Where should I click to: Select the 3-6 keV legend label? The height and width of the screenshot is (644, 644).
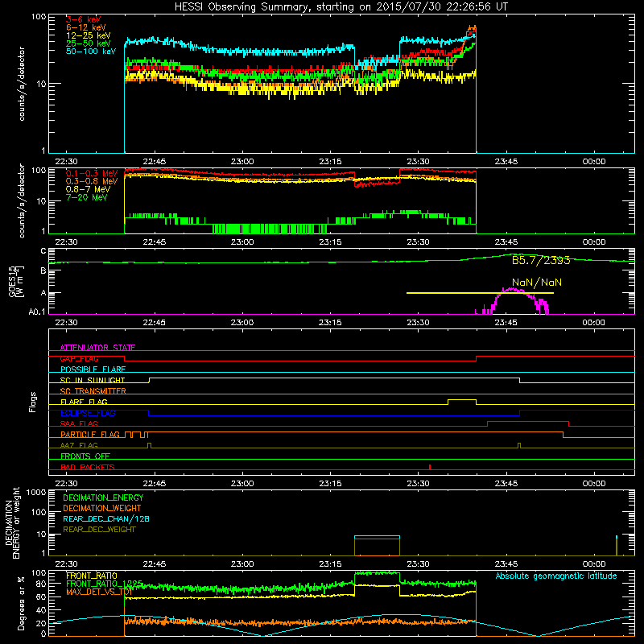[84, 19]
